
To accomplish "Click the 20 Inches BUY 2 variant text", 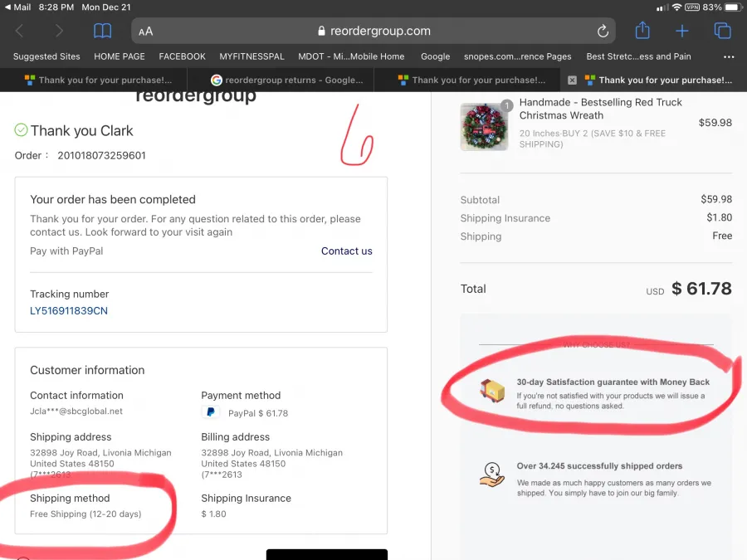I will click(x=592, y=139).
